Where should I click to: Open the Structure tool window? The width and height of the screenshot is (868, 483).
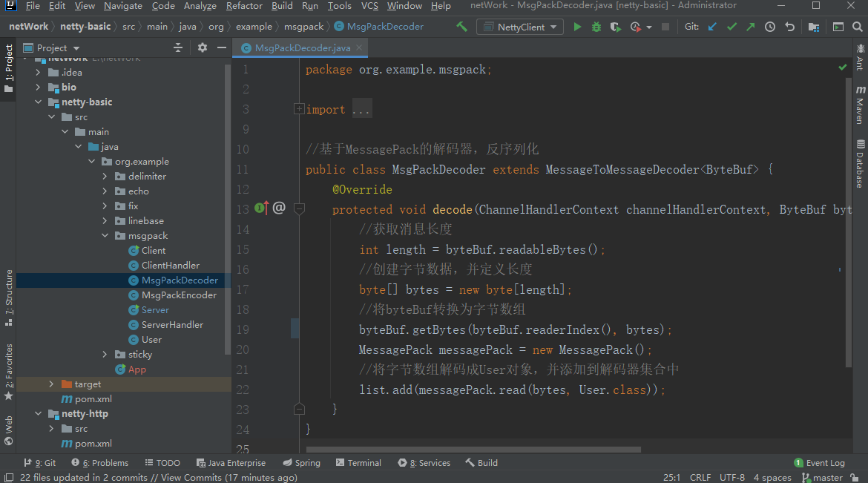(8, 298)
